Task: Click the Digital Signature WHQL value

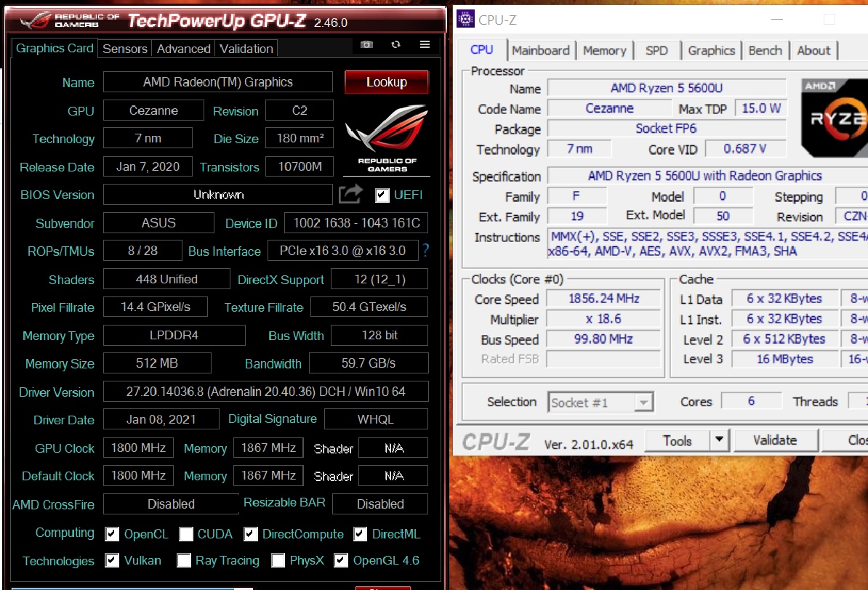Action: (376, 419)
